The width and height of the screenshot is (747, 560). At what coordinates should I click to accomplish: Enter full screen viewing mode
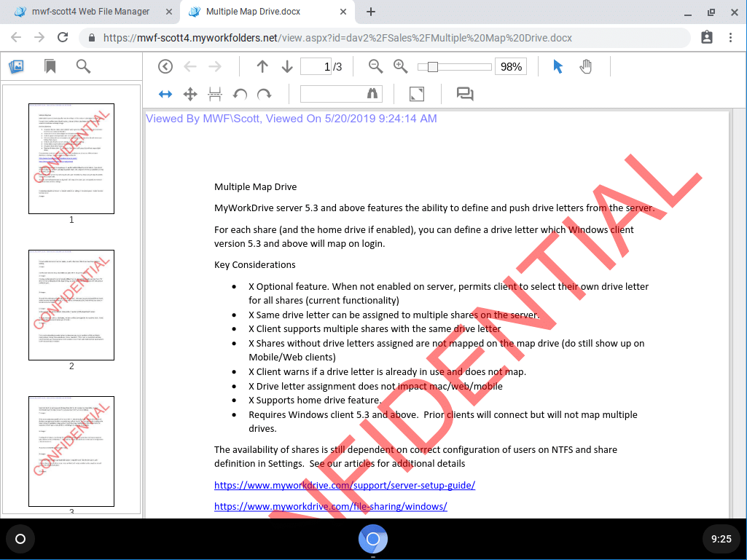point(416,93)
